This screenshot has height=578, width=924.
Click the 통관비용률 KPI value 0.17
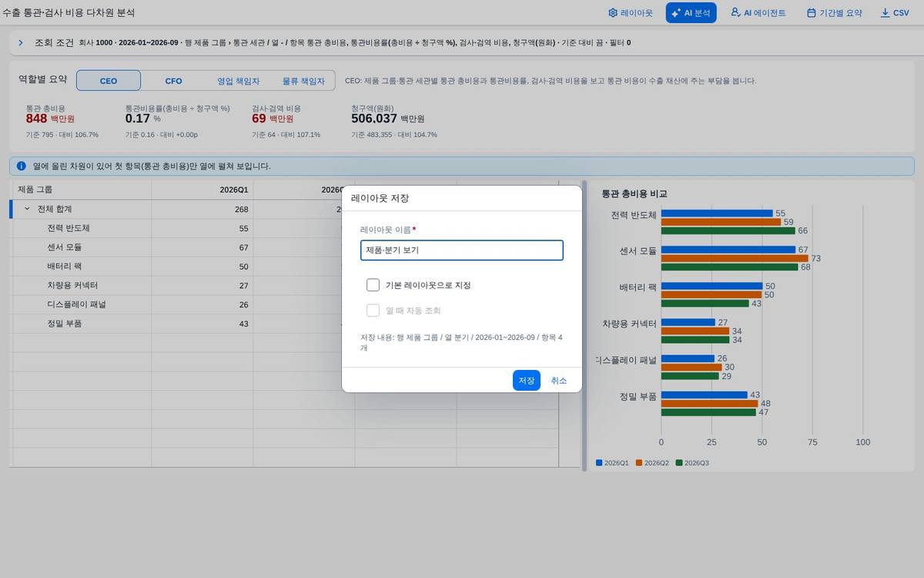coord(138,119)
